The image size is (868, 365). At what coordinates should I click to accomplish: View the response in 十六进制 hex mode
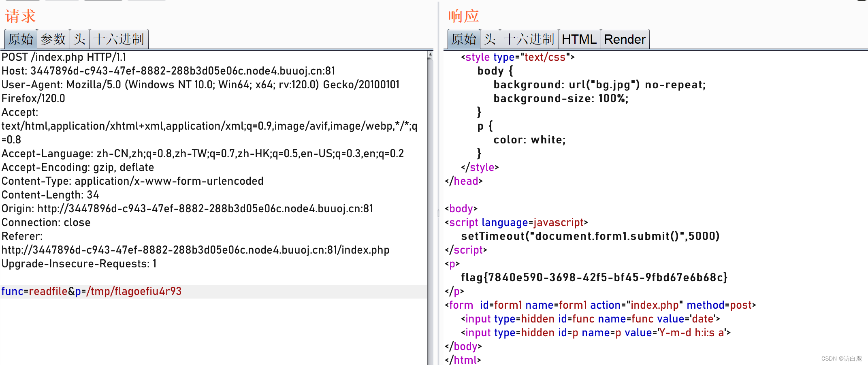pyautogui.click(x=529, y=39)
